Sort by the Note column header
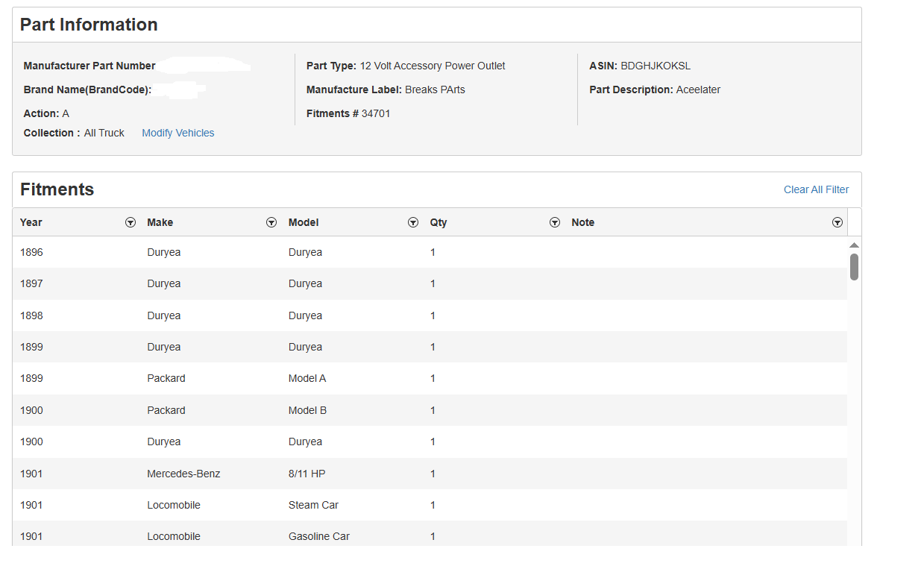924x575 pixels. pyautogui.click(x=582, y=222)
